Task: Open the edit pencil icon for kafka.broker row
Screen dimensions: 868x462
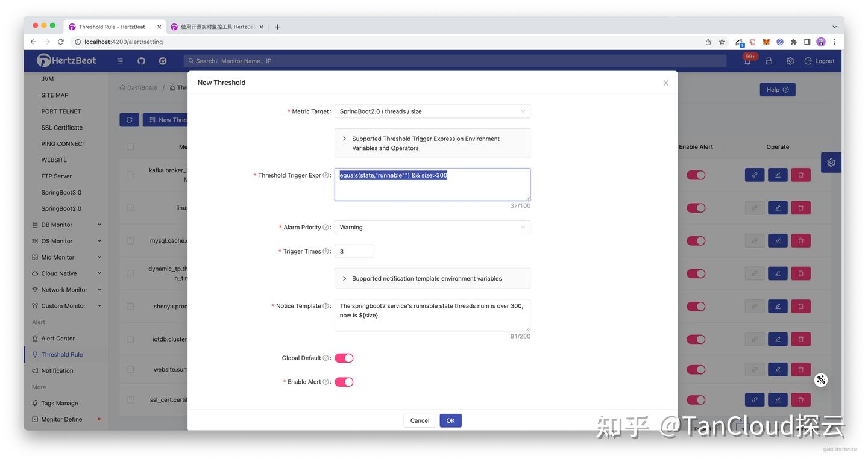Action: click(x=777, y=175)
